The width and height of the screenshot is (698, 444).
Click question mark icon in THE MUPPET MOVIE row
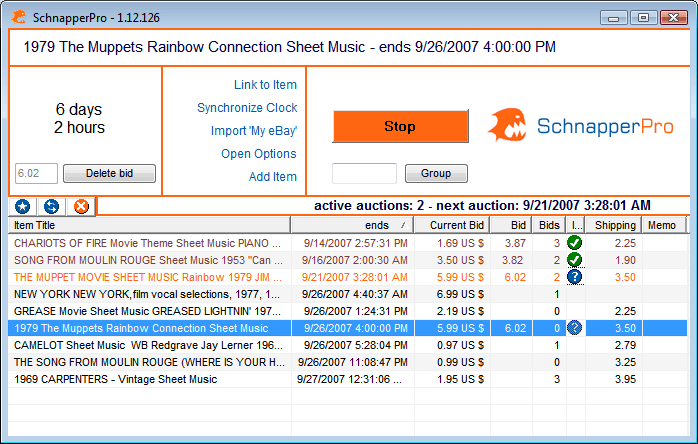575,277
